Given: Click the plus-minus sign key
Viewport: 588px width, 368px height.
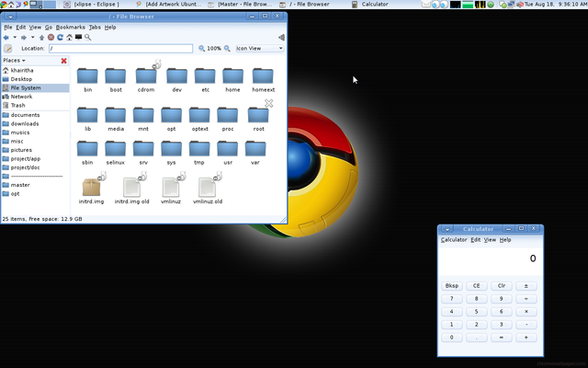Looking at the screenshot, I should pos(526,286).
